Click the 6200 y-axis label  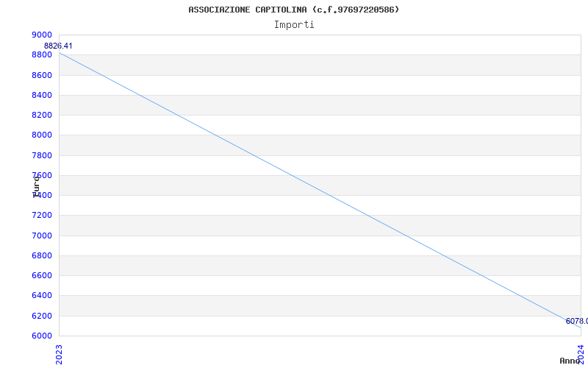[42, 316]
